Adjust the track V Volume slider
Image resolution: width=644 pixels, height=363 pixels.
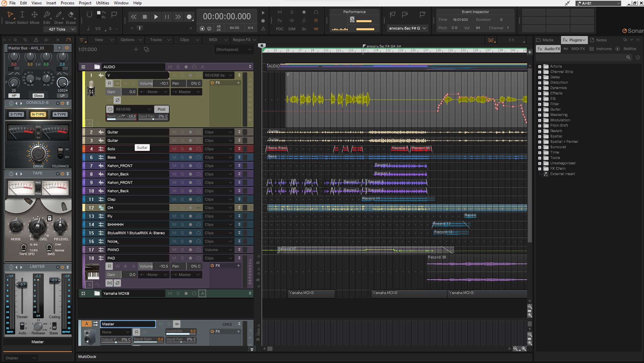(154, 83)
